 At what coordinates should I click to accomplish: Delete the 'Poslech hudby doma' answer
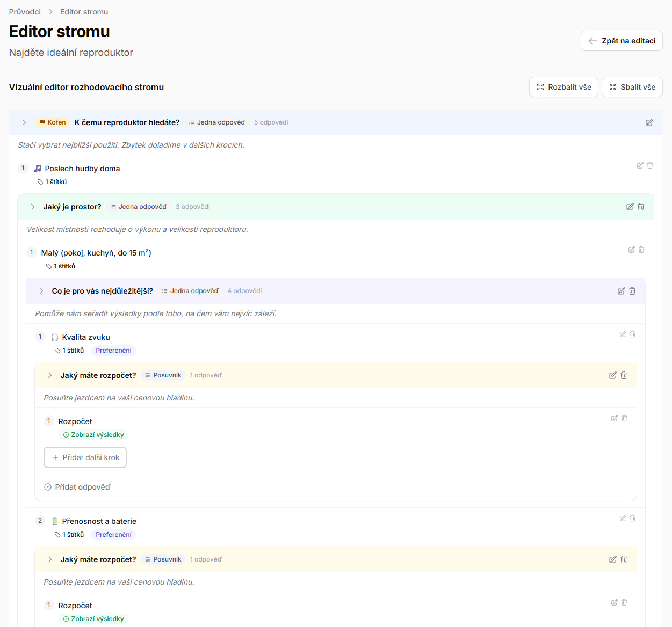coord(650,165)
